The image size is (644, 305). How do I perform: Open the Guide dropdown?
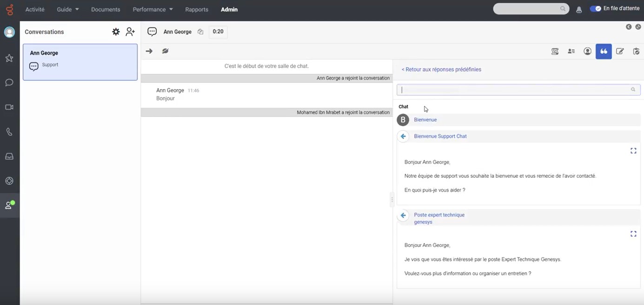pos(66,9)
